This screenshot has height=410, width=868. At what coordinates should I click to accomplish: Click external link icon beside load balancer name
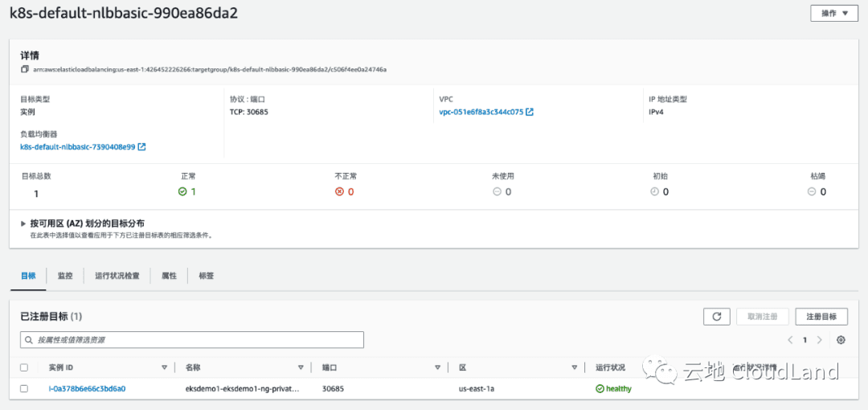(142, 147)
